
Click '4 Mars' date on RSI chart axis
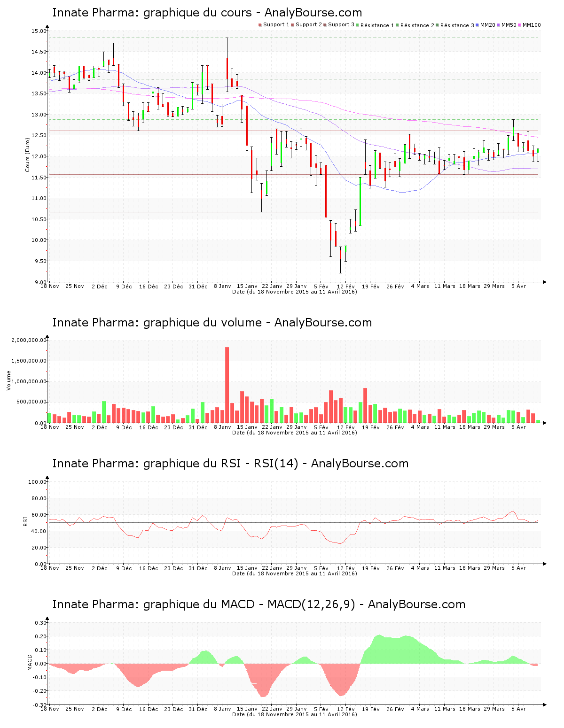pos(420,568)
